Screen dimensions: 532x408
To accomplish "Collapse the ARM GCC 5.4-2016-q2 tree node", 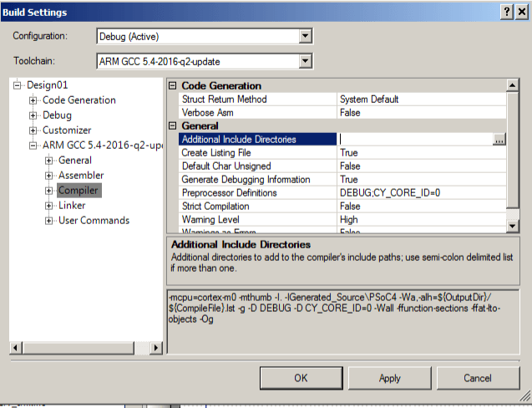I will [x=33, y=145].
